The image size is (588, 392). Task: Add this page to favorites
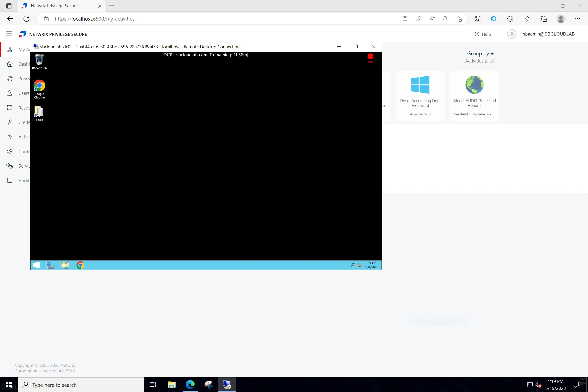point(459,19)
